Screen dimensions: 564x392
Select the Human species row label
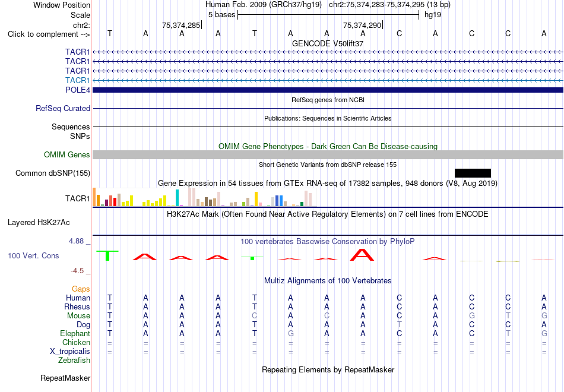tap(78, 298)
